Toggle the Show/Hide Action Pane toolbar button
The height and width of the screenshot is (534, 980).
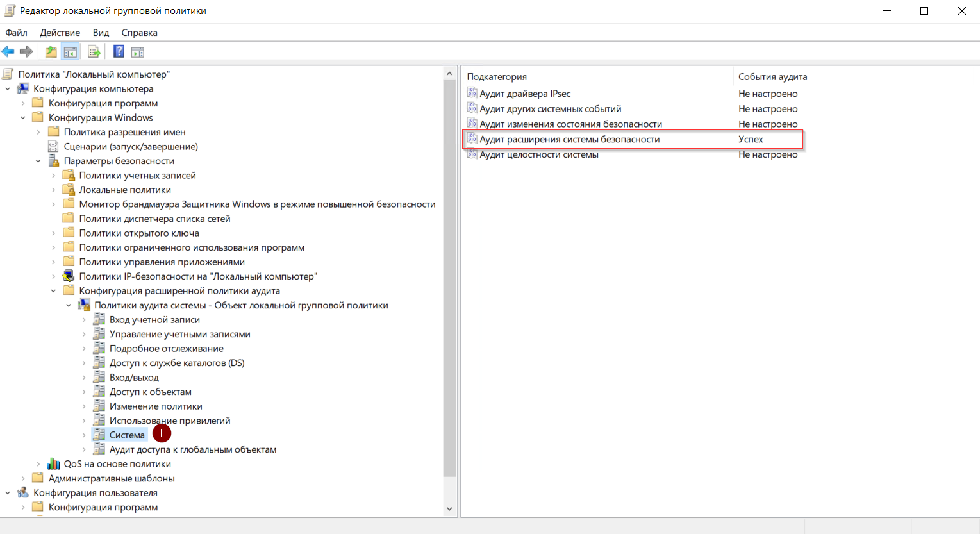click(138, 52)
